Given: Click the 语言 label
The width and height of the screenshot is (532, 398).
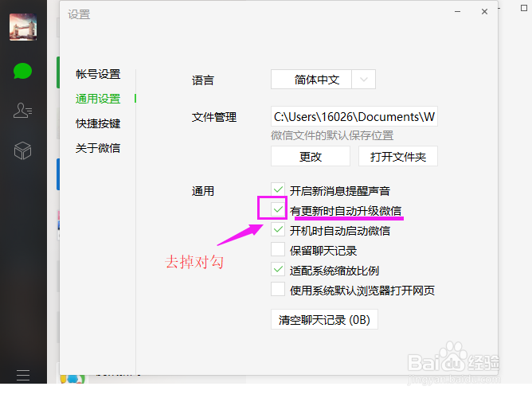Looking at the screenshot, I should coord(203,80).
